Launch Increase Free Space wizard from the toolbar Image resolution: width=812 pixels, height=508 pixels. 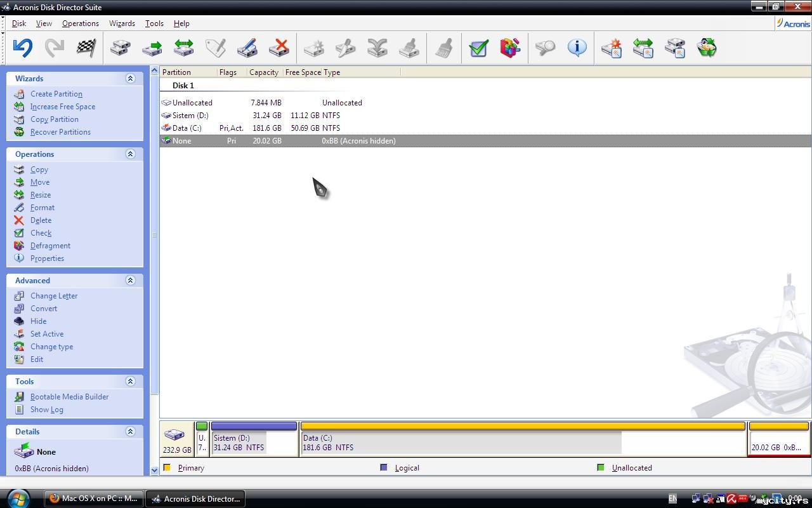pos(643,48)
